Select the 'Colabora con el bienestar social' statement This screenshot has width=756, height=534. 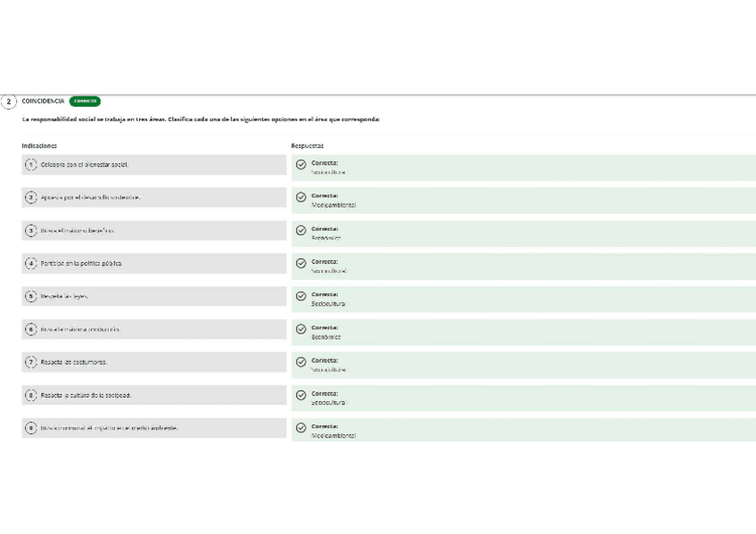85,165
